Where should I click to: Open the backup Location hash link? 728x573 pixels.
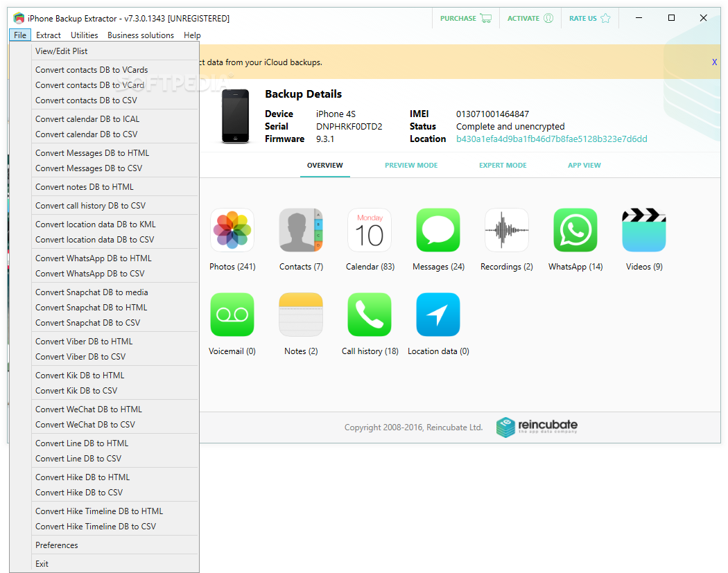pyautogui.click(x=552, y=139)
